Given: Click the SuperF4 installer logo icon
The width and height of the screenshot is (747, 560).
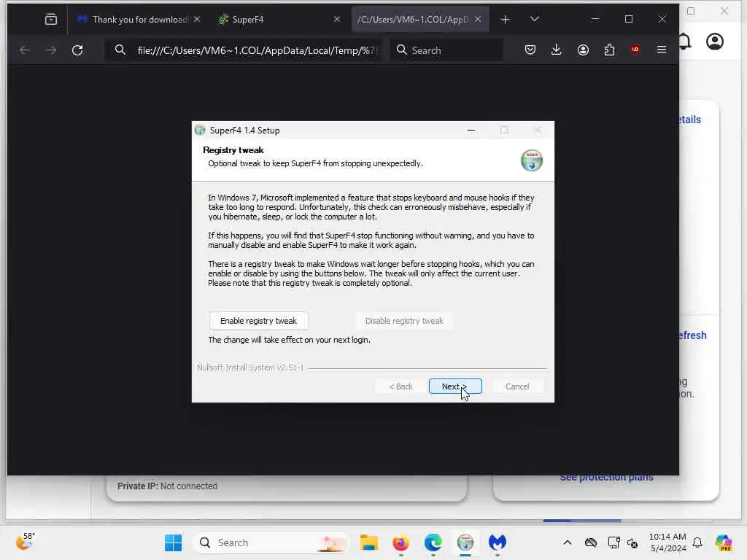Looking at the screenshot, I should coord(531,160).
